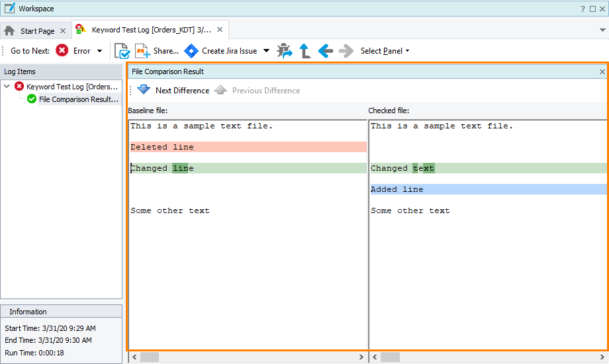Screen dimensions: 609x364
Task: Click the log checkpoint document icon
Action: [122, 51]
